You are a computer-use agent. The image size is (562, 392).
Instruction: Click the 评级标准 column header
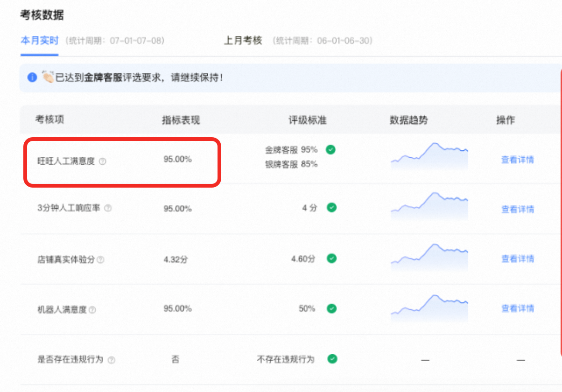308,120
